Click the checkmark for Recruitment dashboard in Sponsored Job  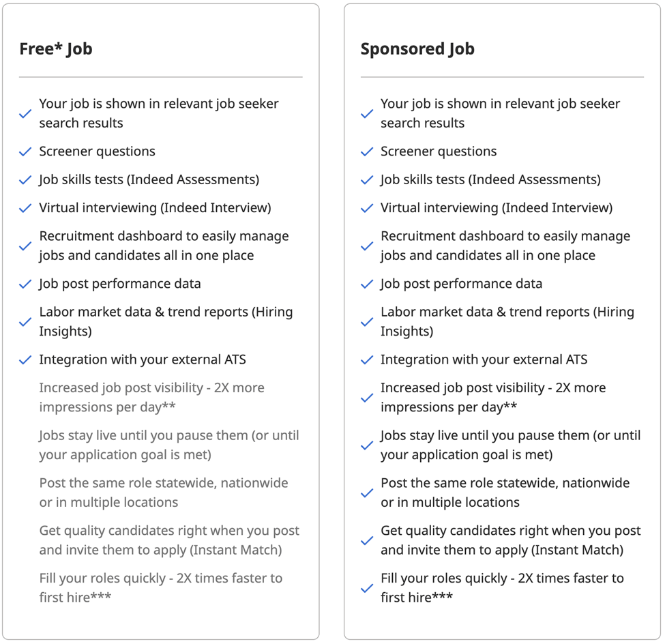pos(367,246)
